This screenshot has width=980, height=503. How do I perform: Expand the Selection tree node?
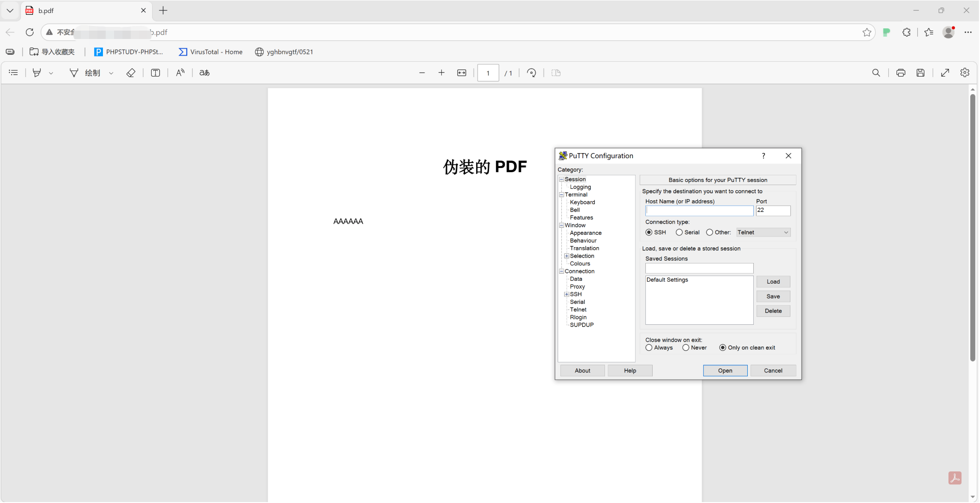pos(566,256)
